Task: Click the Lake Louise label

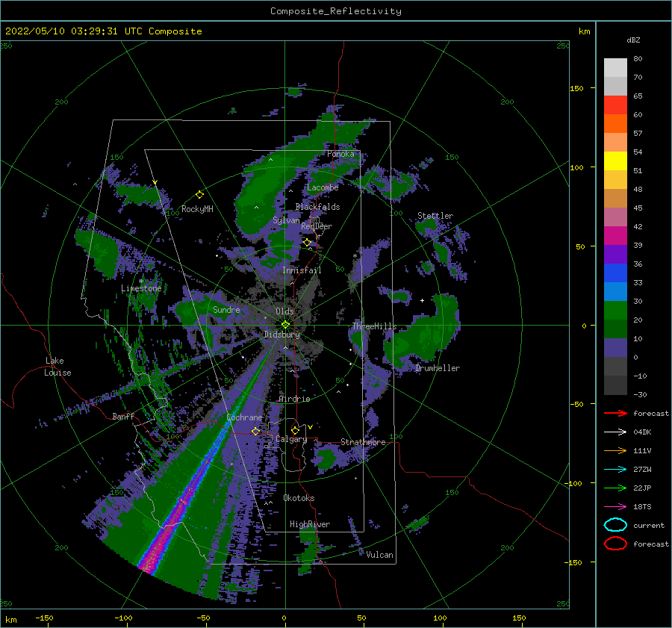Action: pyautogui.click(x=57, y=367)
